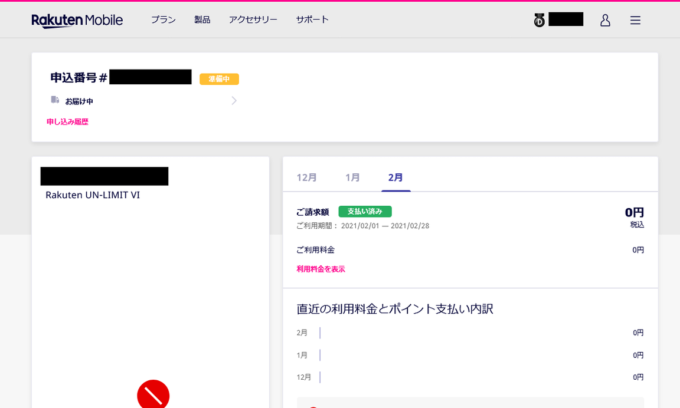Click the 支払い済み paid badge

point(365,212)
